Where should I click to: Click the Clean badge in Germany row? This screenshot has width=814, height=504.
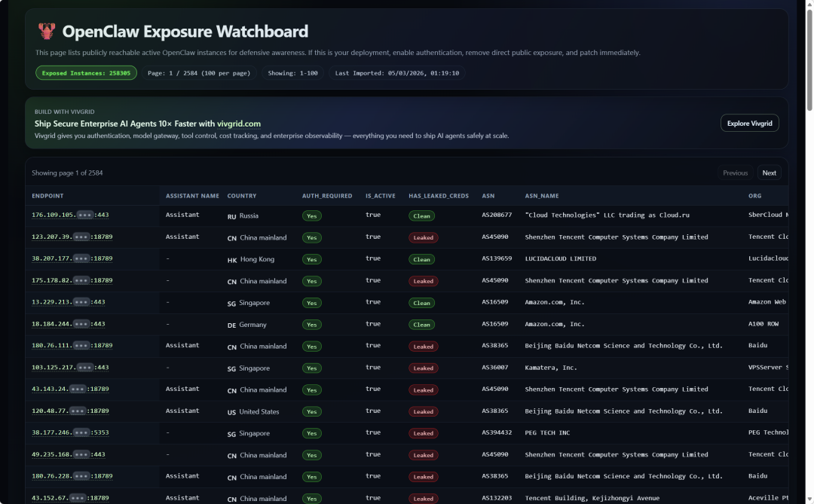pyautogui.click(x=421, y=325)
